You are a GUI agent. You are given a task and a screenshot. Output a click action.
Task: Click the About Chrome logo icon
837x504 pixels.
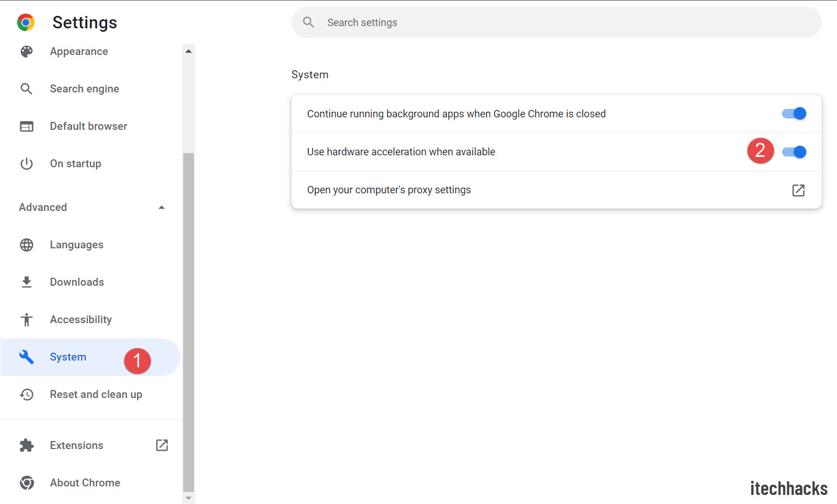[27, 483]
